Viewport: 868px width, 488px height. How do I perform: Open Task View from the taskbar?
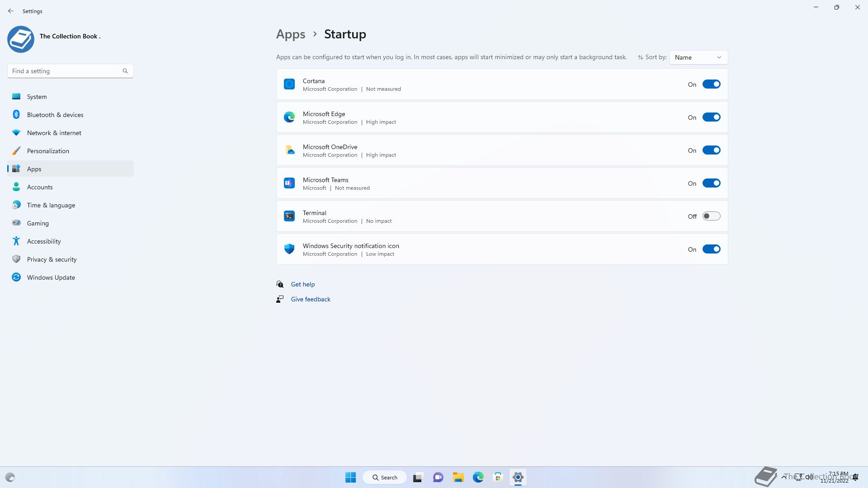point(418,477)
